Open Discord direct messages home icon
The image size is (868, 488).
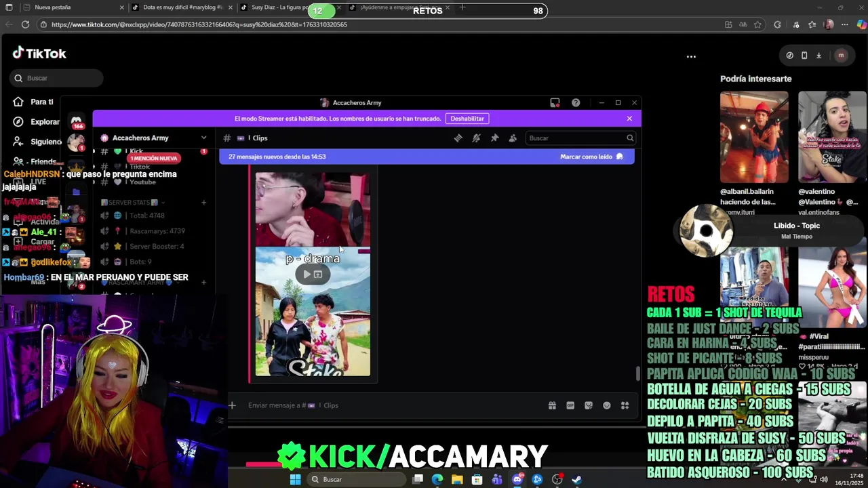pos(77,121)
